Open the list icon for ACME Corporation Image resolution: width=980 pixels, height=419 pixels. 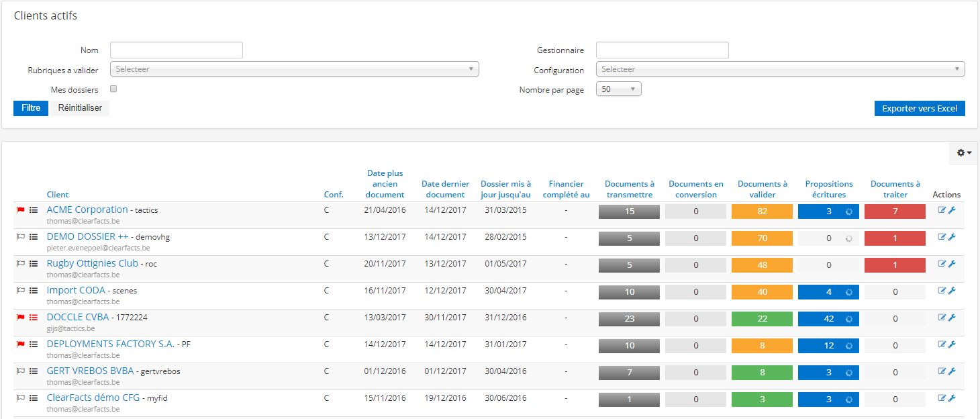pos(34,210)
